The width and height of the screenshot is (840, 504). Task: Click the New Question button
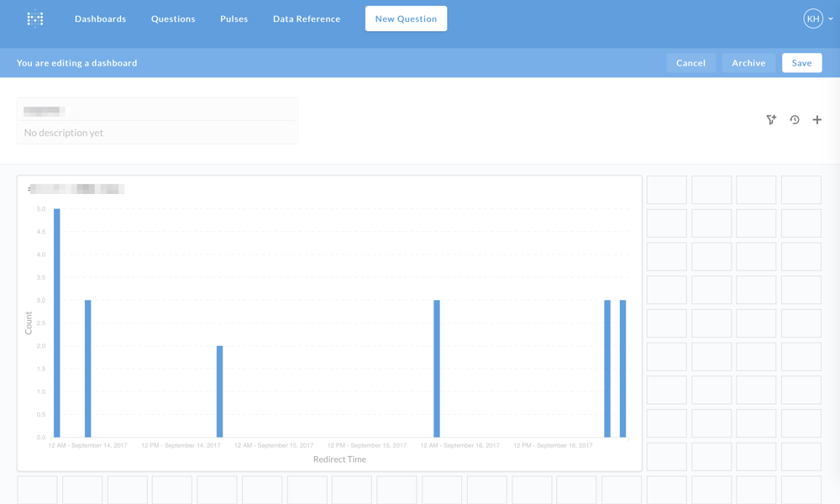pyautogui.click(x=406, y=18)
